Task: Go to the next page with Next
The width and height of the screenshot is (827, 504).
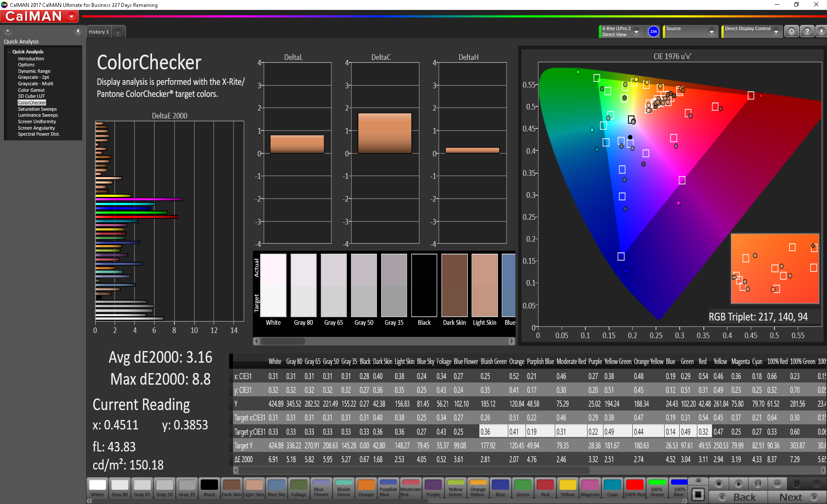Action: 796,497
